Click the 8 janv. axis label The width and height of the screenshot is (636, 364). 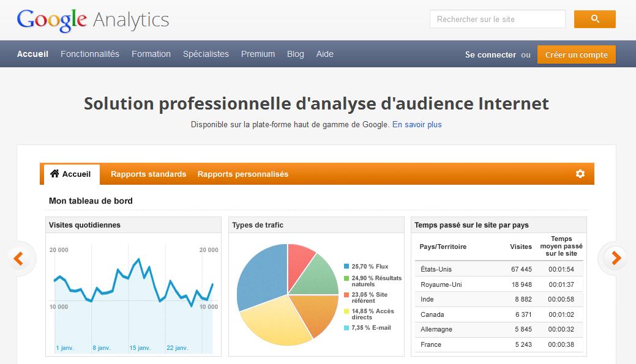click(102, 347)
